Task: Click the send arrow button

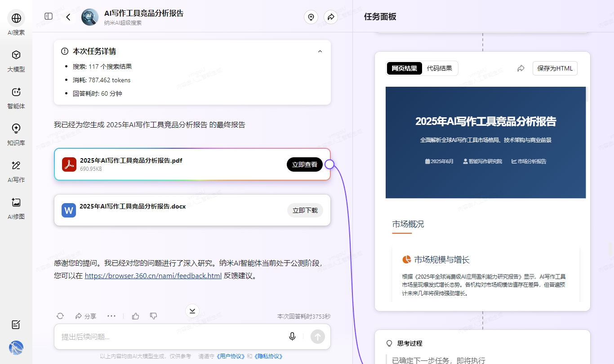Action: [x=318, y=337]
